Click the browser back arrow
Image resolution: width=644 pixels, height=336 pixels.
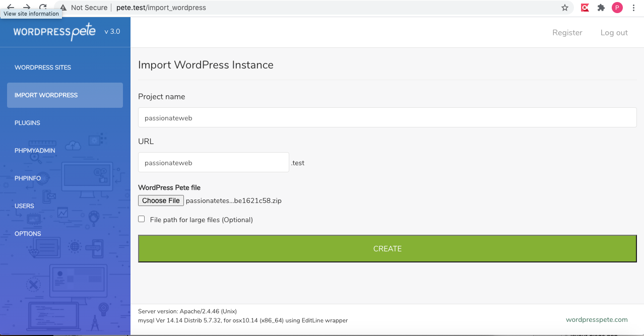point(11,7)
